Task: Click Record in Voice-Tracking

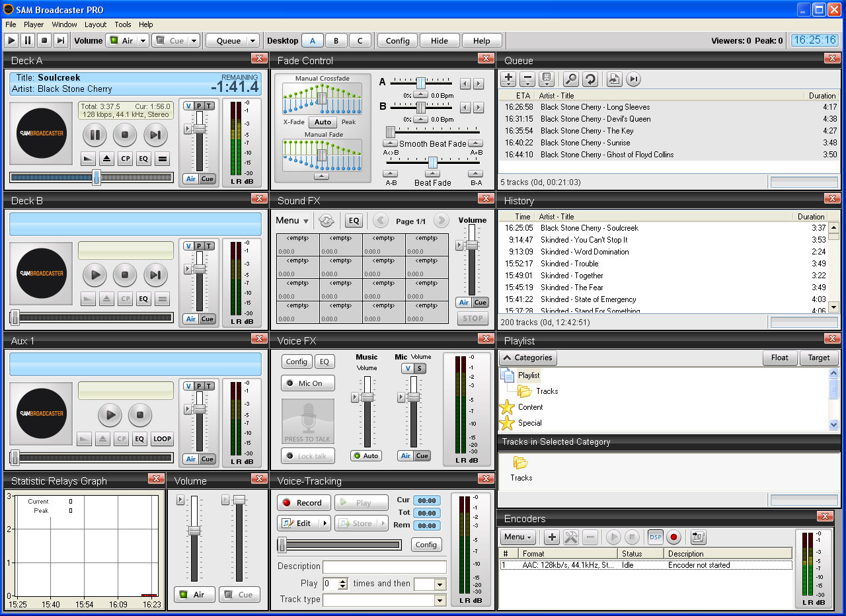Action: (303, 503)
